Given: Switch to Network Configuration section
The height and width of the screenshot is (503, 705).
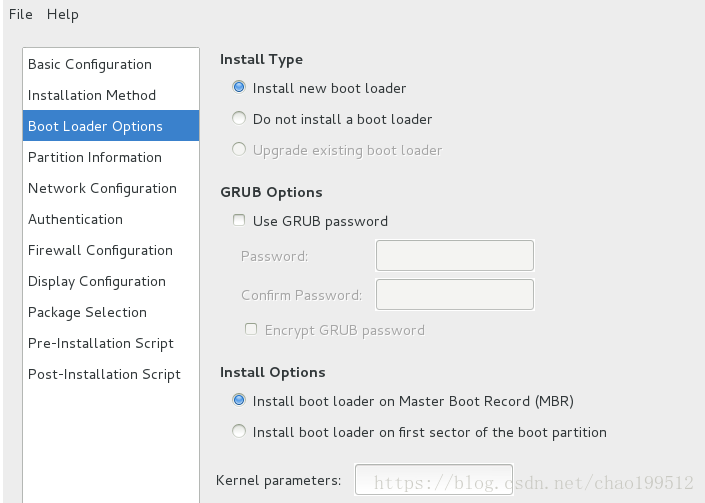Looking at the screenshot, I should pyautogui.click(x=111, y=188).
